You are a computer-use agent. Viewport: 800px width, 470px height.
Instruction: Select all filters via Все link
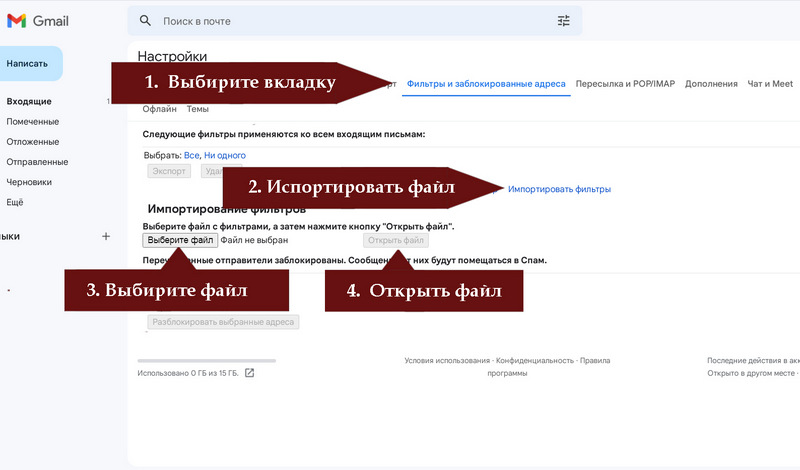(x=192, y=155)
